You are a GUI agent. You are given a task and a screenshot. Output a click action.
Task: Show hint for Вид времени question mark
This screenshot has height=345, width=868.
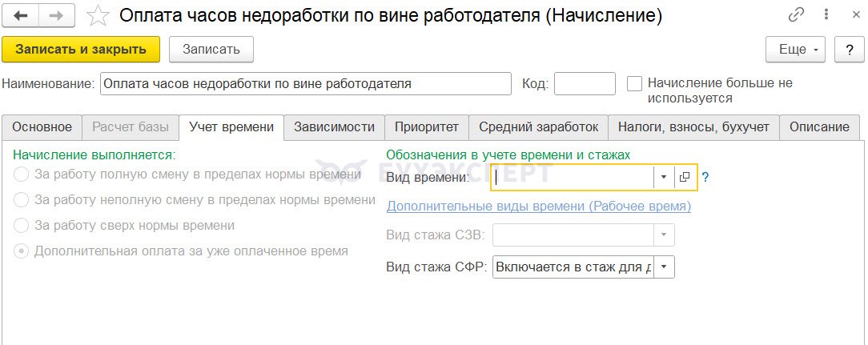pyautogui.click(x=705, y=178)
